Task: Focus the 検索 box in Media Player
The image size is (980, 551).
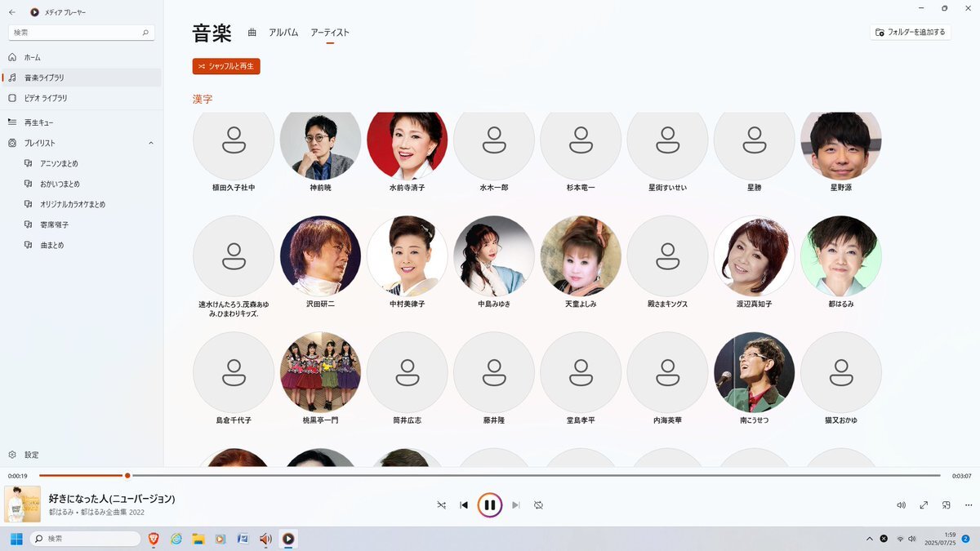Action: (80, 33)
